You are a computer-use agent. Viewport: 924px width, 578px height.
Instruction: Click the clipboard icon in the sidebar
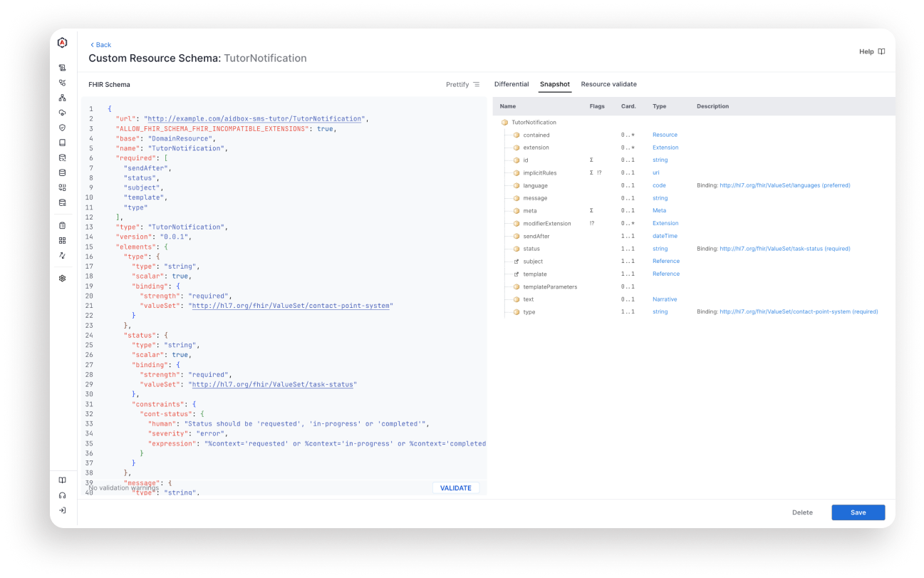(x=63, y=225)
